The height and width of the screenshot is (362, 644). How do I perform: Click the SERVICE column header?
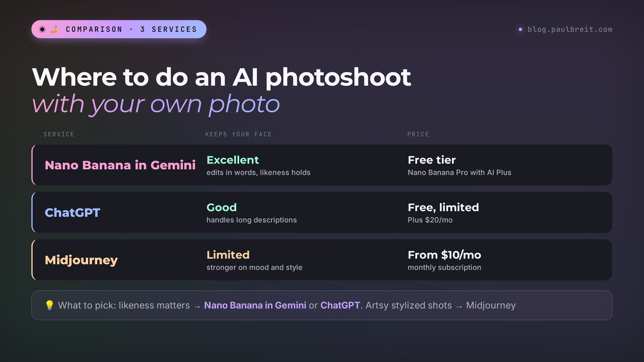pyautogui.click(x=59, y=134)
